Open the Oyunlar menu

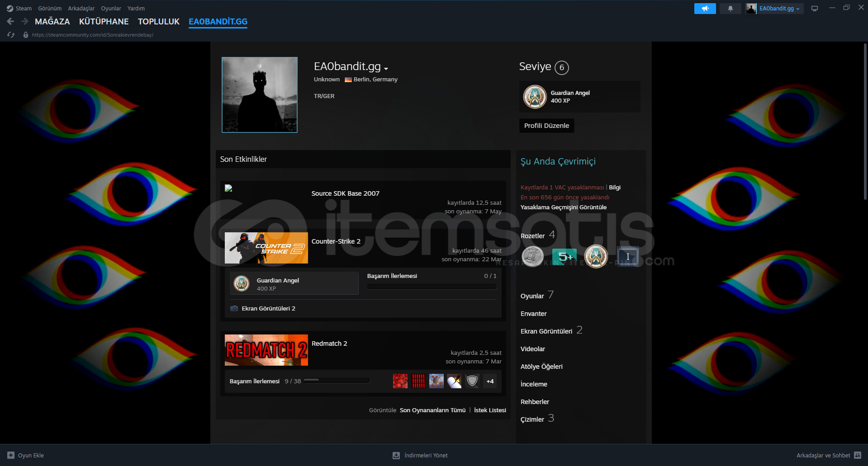pos(111,9)
